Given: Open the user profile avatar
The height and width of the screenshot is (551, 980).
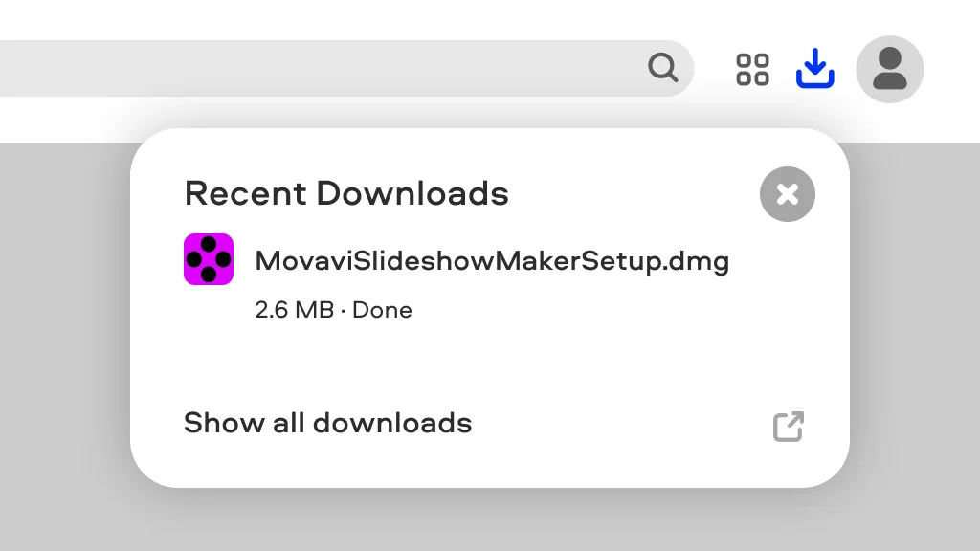Looking at the screenshot, I should point(890,69).
